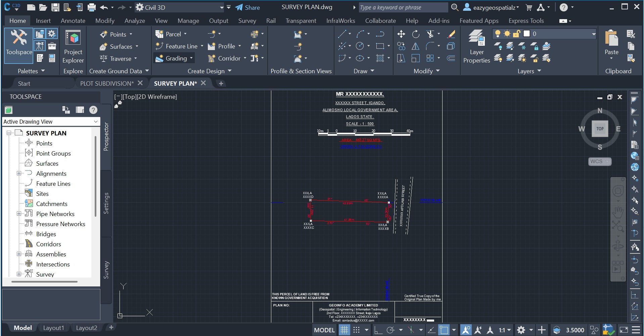
Task: Expand the Pipe Networks tree node
Action: click(x=19, y=214)
